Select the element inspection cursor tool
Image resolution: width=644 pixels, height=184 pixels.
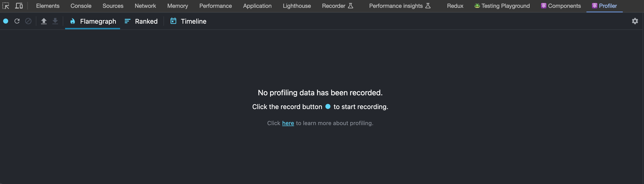(6, 5)
